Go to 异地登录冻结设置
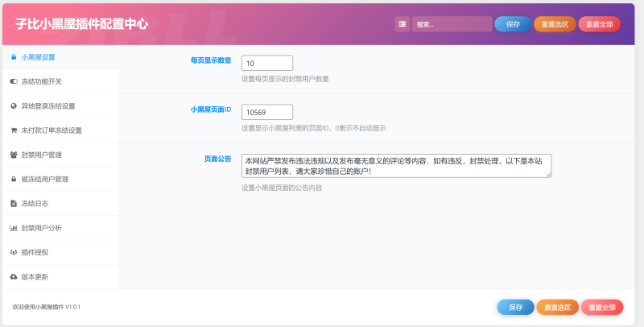Screen dimensions: 644x327 click(60, 106)
